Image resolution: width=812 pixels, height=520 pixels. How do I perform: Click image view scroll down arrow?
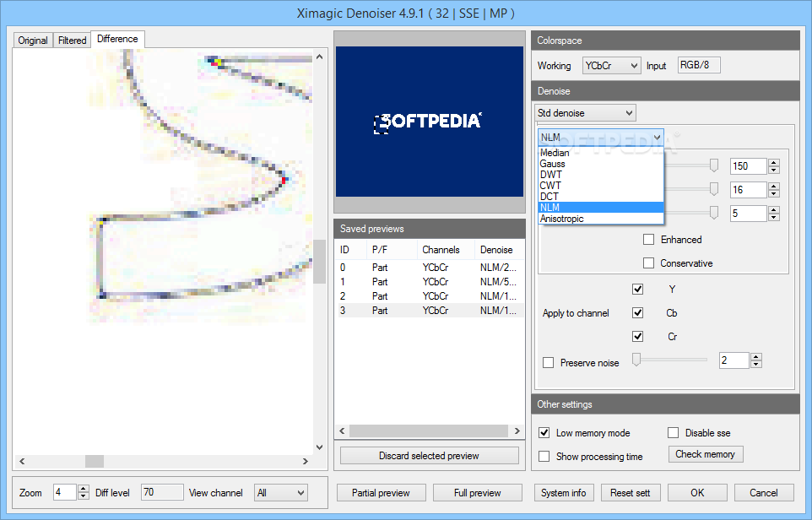pos(320,447)
